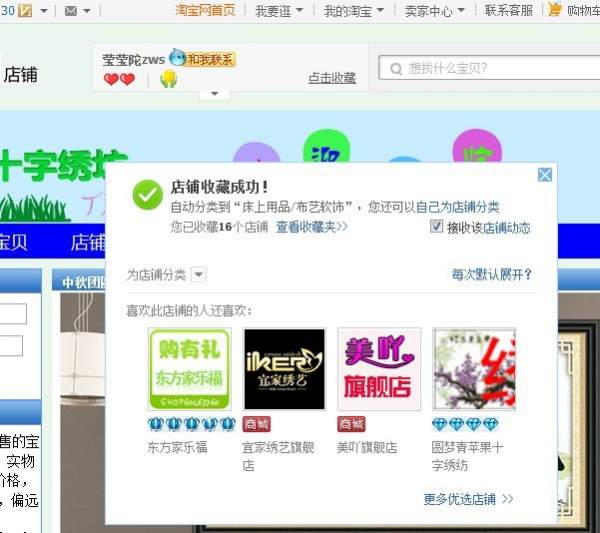
Task: Open 美吖旗舰店 shop thumbnail
Action: [x=379, y=369]
